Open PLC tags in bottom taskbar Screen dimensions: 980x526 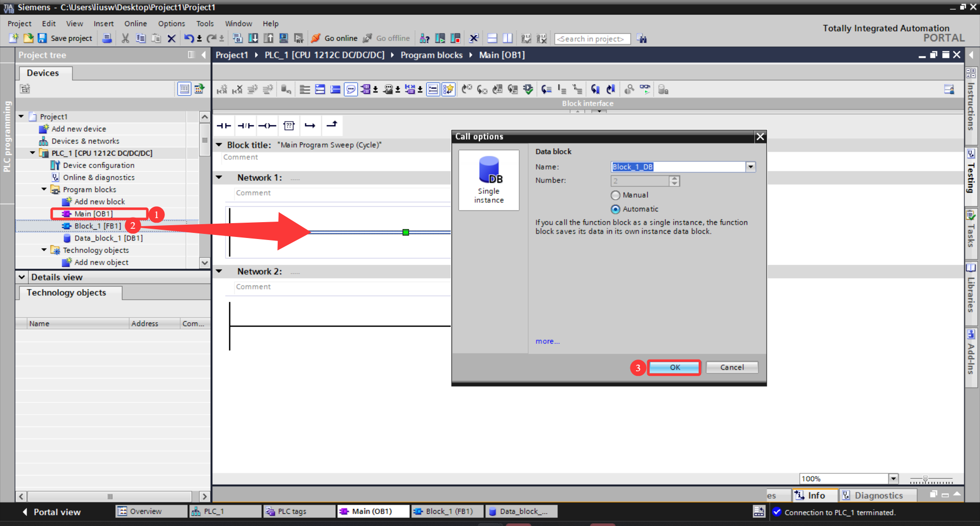[299, 511]
